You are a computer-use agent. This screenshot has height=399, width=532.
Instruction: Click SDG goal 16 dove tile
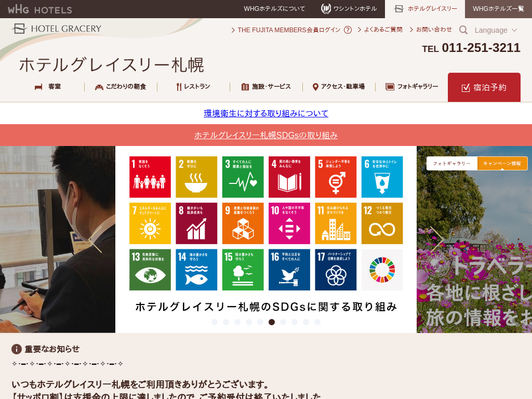[289, 270]
